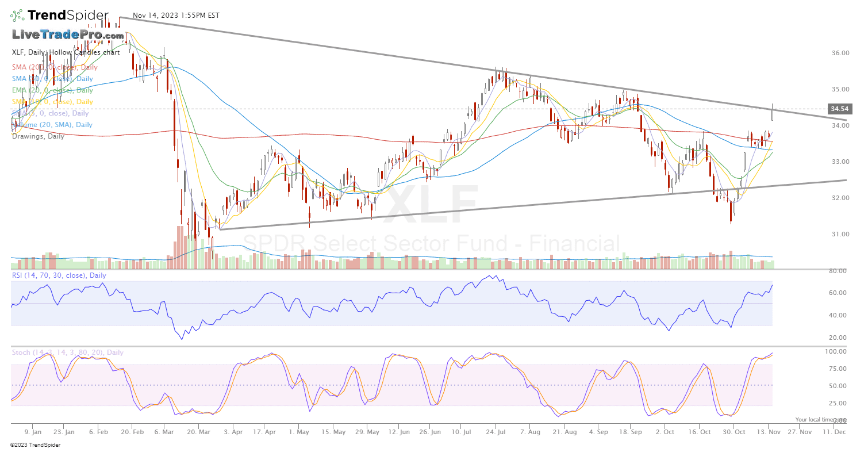Image resolution: width=868 pixels, height=456 pixels.
Task: Click the 32.00 price axis label
Action: 840,198
